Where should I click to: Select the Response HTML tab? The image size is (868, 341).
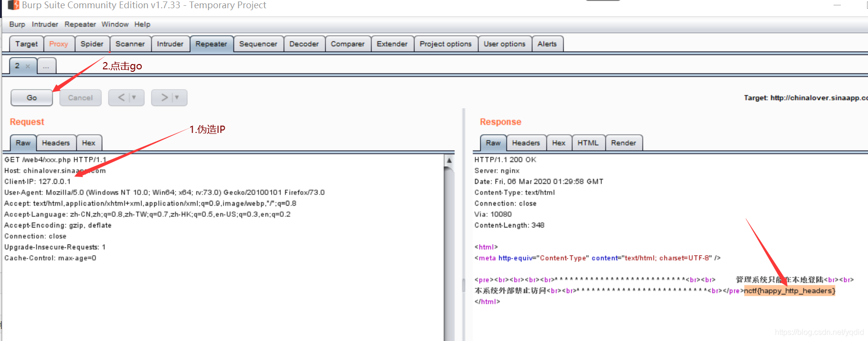[x=588, y=143]
